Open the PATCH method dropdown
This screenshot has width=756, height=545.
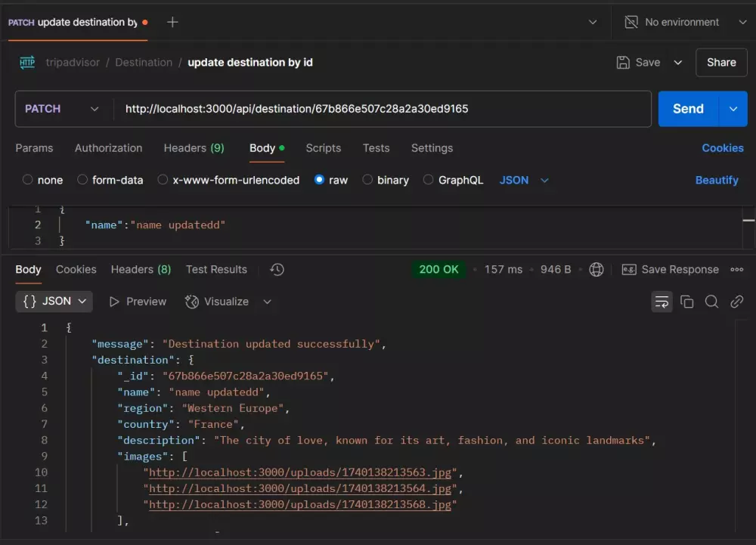click(62, 109)
